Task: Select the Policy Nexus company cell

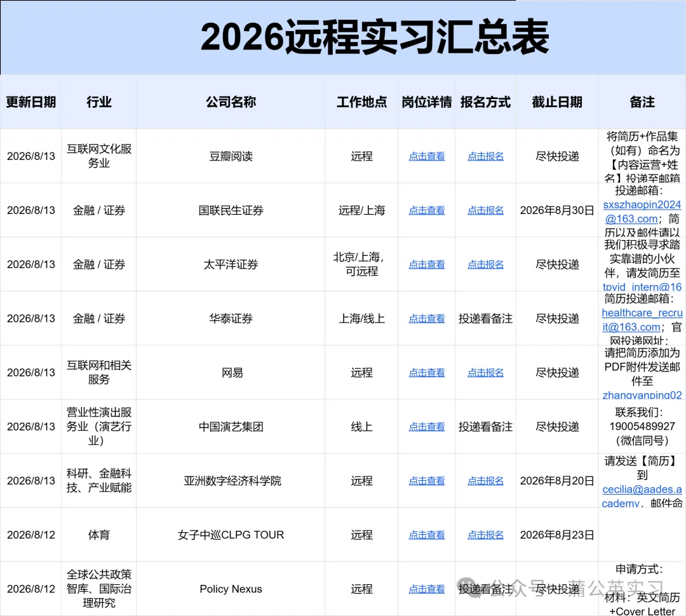Action: 231,589
